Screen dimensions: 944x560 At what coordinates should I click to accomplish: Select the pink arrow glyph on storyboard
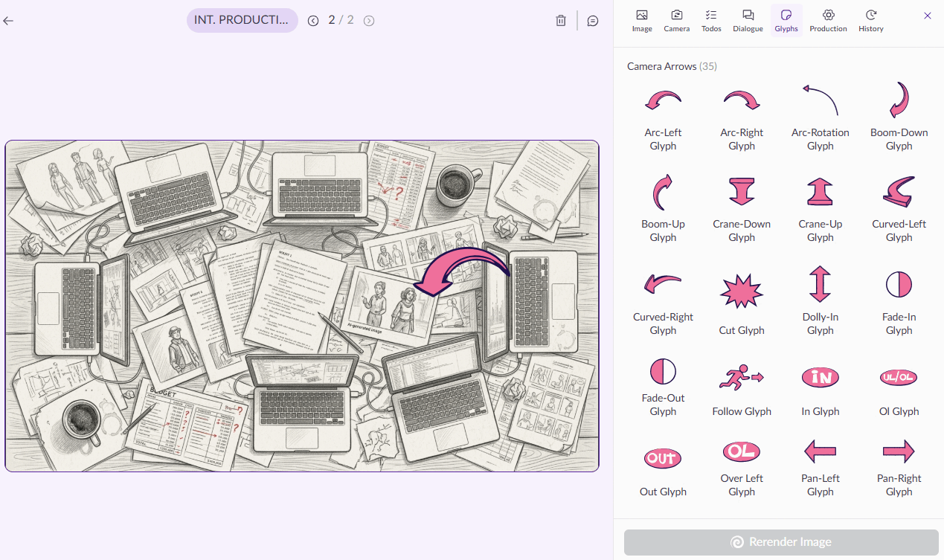[x=462, y=272]
